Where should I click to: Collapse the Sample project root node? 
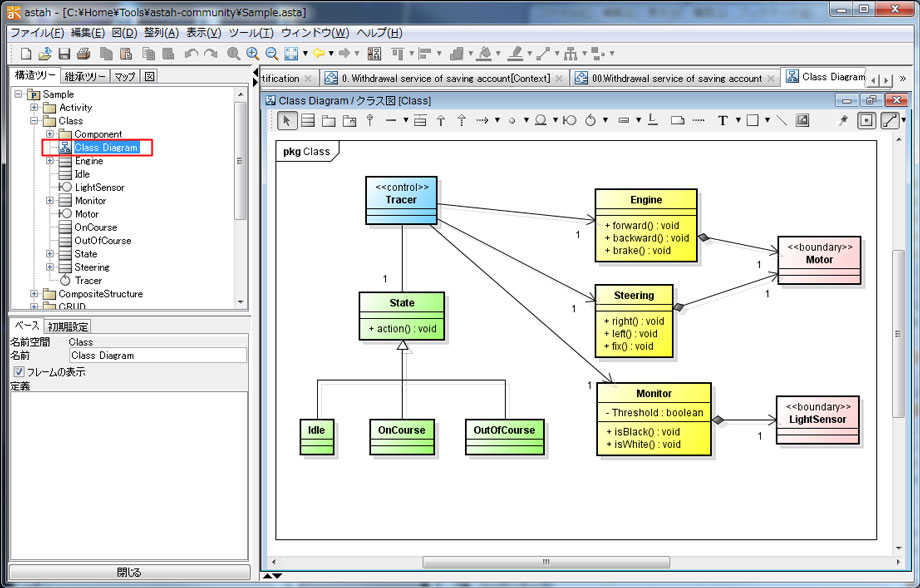point(19,94)
